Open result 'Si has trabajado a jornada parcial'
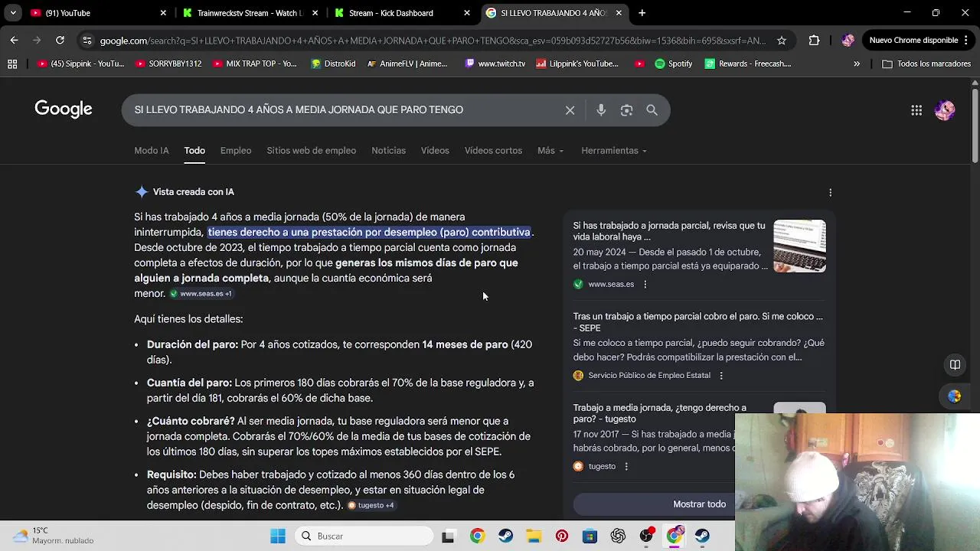This screenshot has height=551, width=980. coord(669,231)
